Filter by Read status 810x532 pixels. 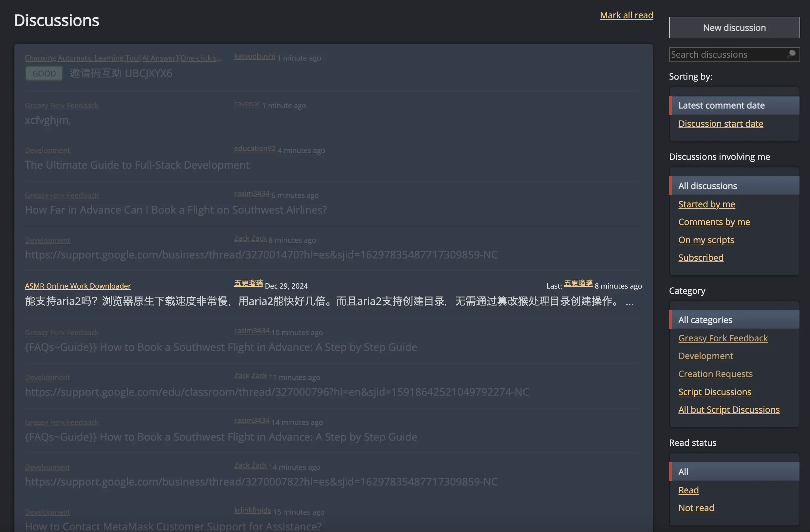688,490
